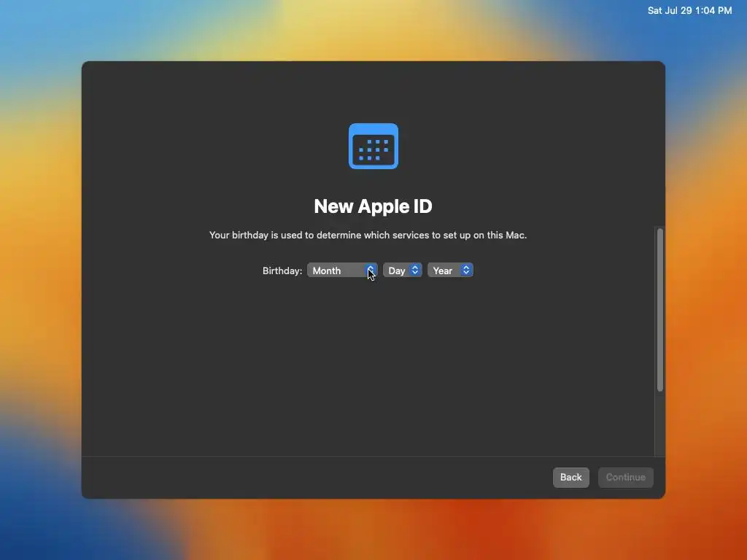Image resolution: width=747 pixels, height=560 pixels.
Task: Click the New Apple ID heading
Action: pyautogui.click(x=373, y=206)
